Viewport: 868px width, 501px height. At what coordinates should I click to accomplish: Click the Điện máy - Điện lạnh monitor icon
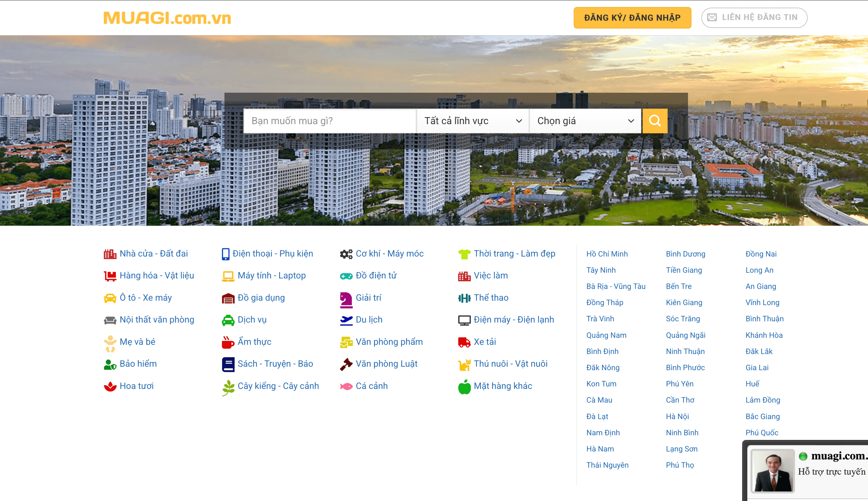tap(464, 320)
